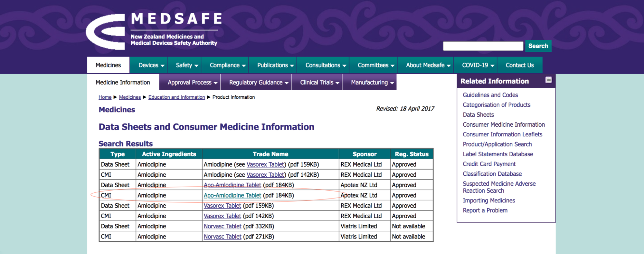Open Suspected Medicine Adverse Reaction Search
Screen dimensions: 644x254
[x=499, y=187]
